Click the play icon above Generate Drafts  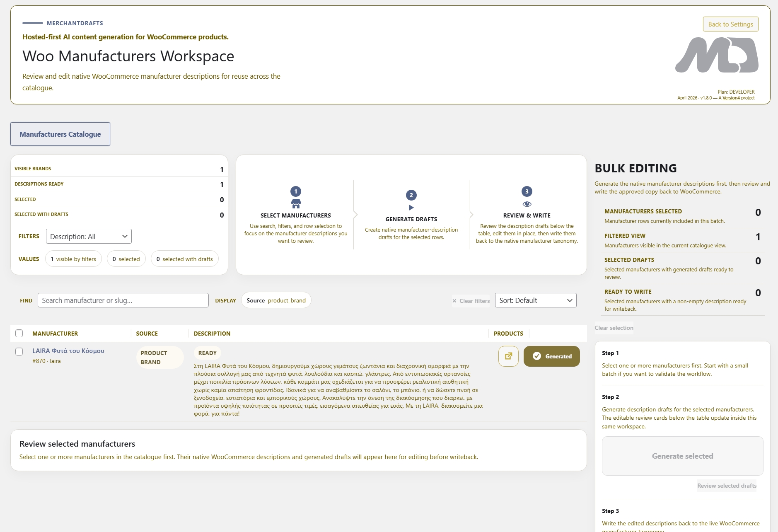click(411, 208)
